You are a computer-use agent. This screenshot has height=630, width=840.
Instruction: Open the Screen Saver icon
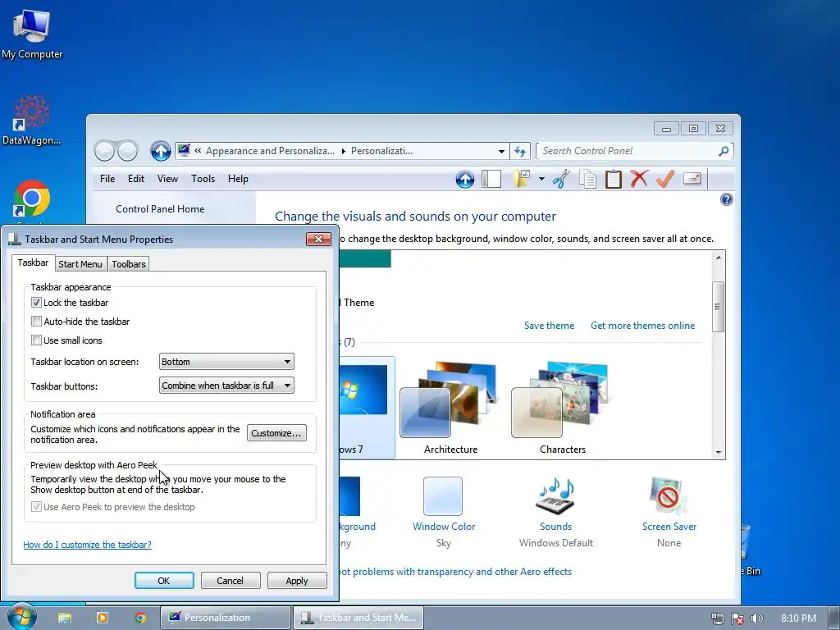coord(669,496)
